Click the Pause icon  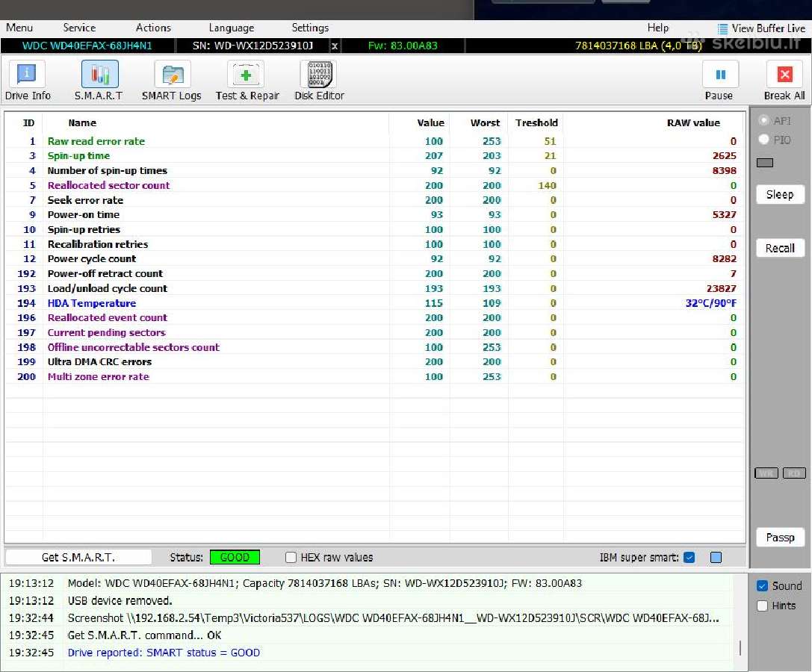(720, 74)
